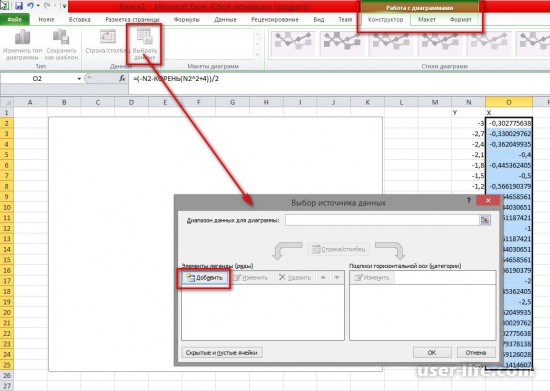Click the collapse dialog range selector icon

[x=485, y=220]
